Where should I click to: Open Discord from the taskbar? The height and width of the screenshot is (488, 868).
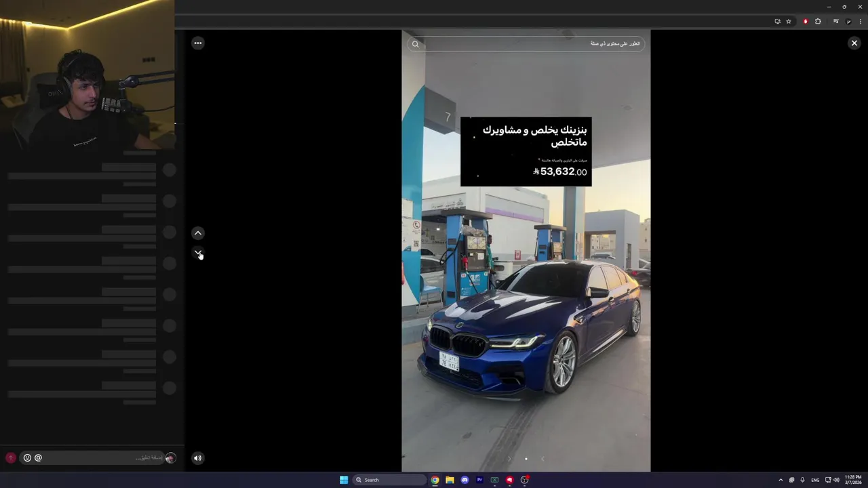(x=465, y=480)
